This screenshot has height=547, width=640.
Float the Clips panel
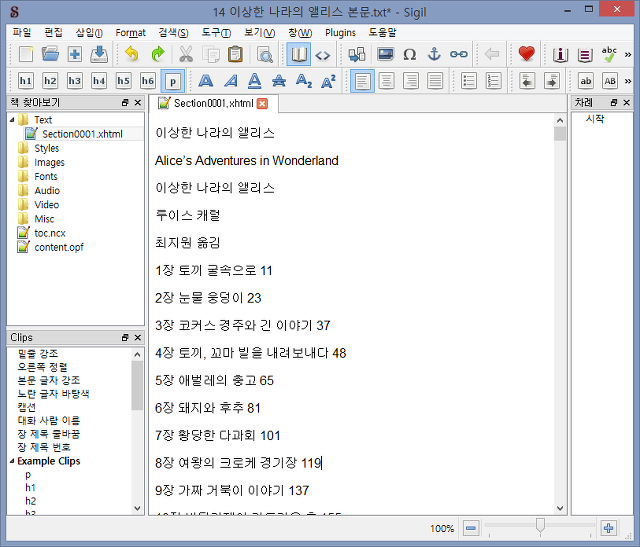click(125, 338)
